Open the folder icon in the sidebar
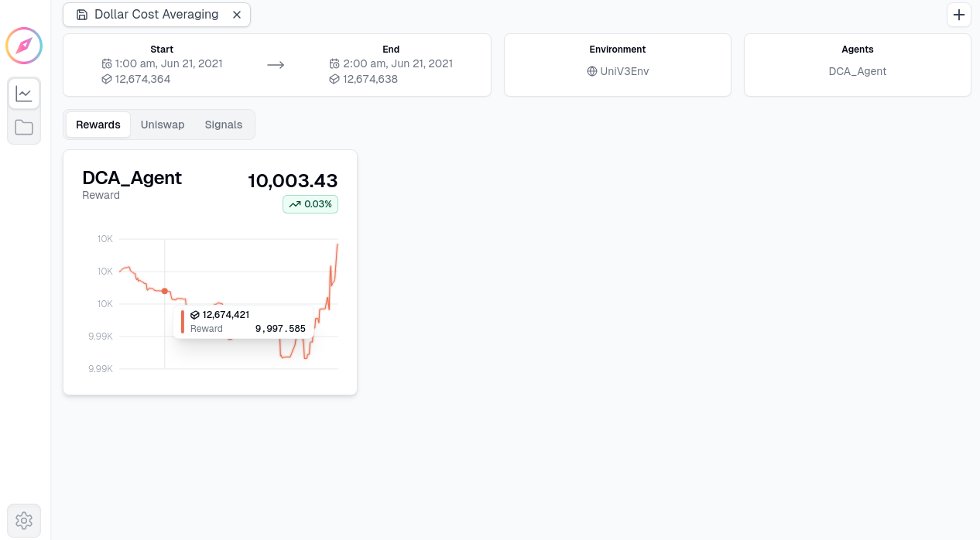The image size is (980, 540). pyautogui.click(x=24, y=127)
